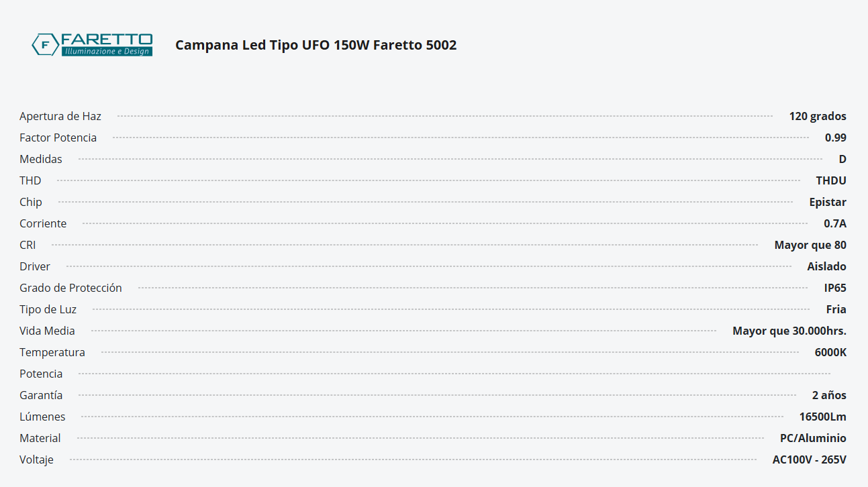Click the 6000K temperature value
Viewport: 868px width, 487px height.
830,352
